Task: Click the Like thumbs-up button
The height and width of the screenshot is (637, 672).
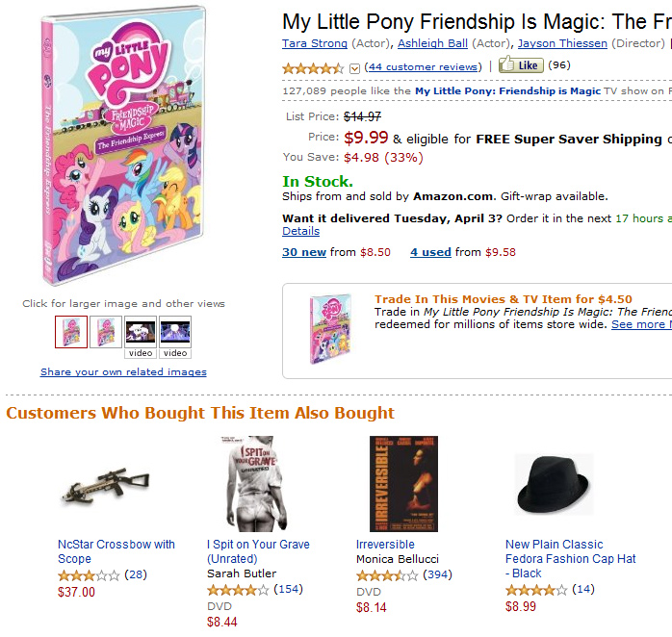Action: point(521,65)
